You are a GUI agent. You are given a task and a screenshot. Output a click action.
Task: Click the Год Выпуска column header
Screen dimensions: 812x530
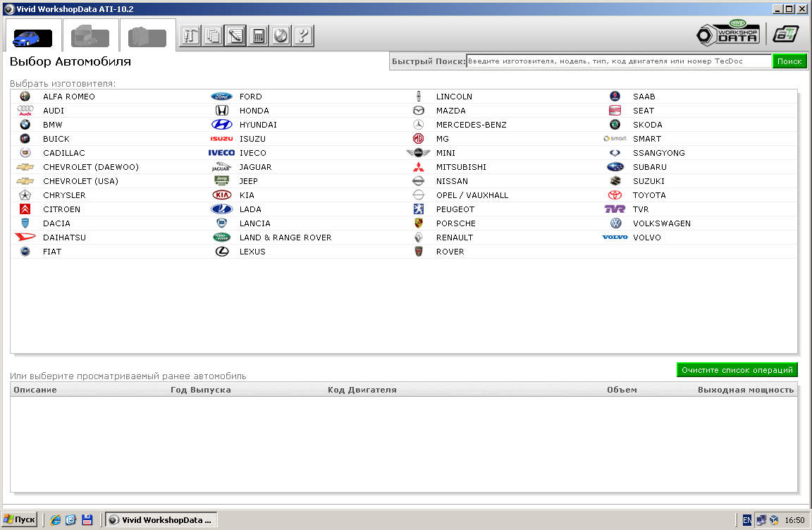201,390
